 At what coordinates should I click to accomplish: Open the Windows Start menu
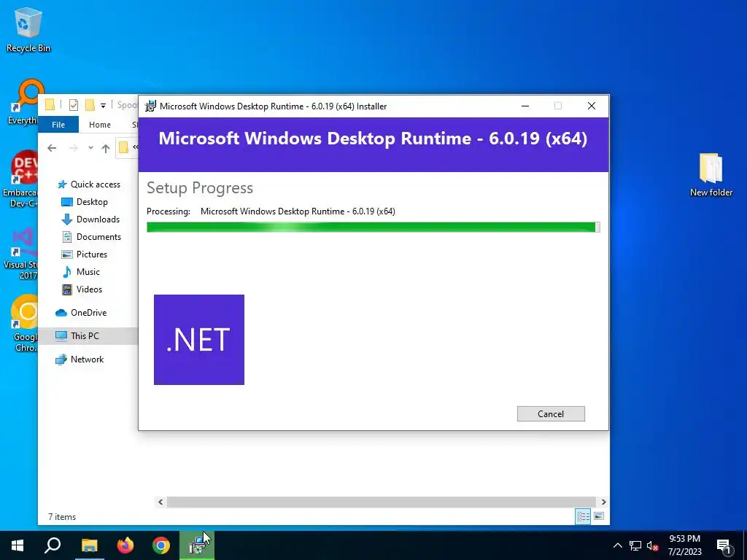(x=18, y=545)
